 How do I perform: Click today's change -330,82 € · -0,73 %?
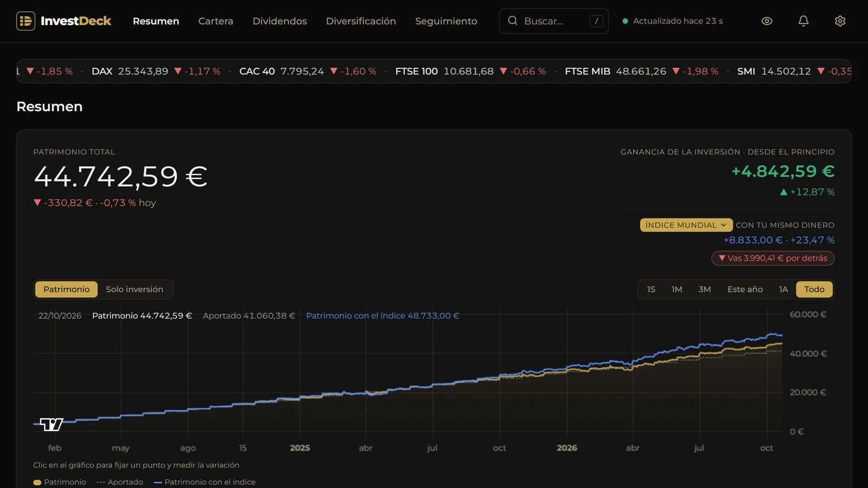pos(85,203)
